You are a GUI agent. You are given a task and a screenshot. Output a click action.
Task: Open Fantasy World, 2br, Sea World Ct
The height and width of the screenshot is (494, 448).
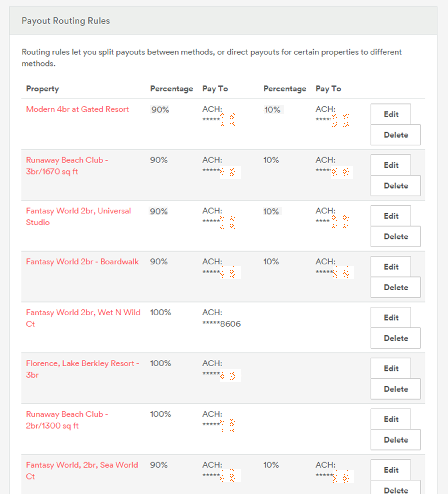[x=82, y=470]
